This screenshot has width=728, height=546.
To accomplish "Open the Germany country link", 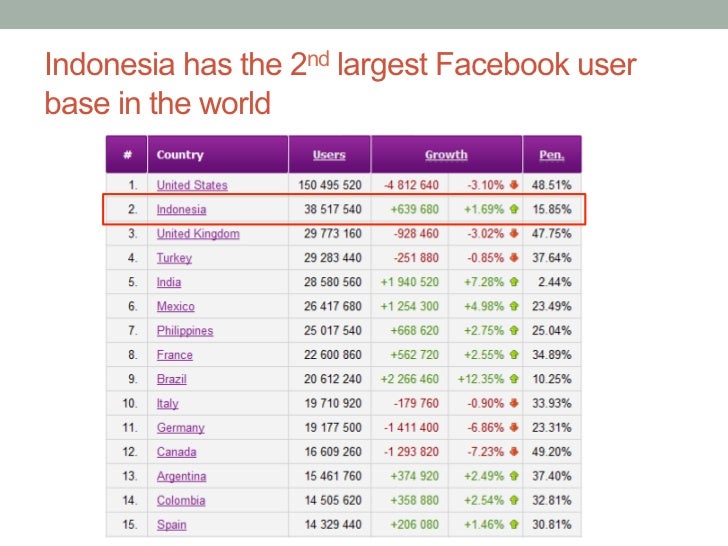I will [180, 428].
